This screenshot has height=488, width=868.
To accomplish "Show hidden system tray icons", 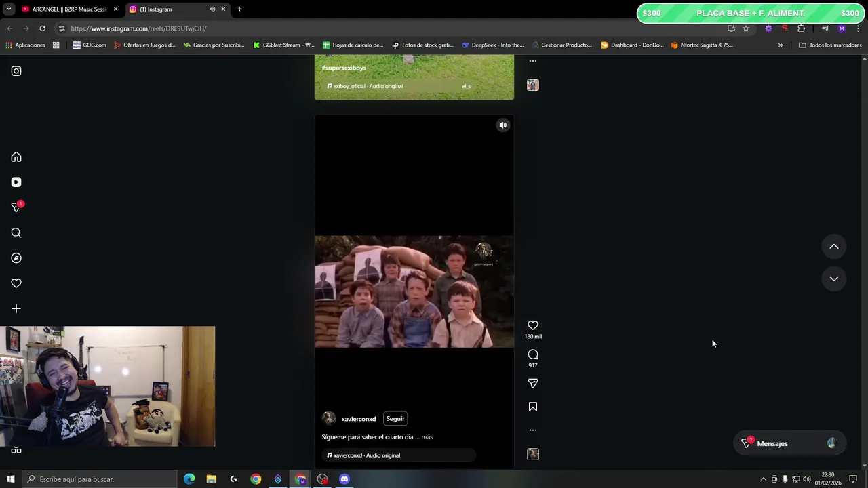I will coord(764,479).
